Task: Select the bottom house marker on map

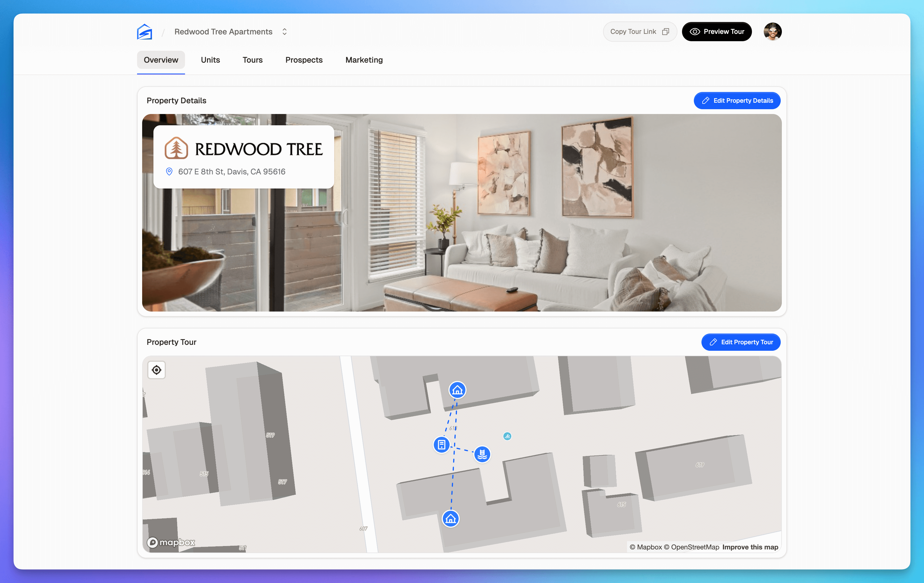Action: [x=450, y=519]
